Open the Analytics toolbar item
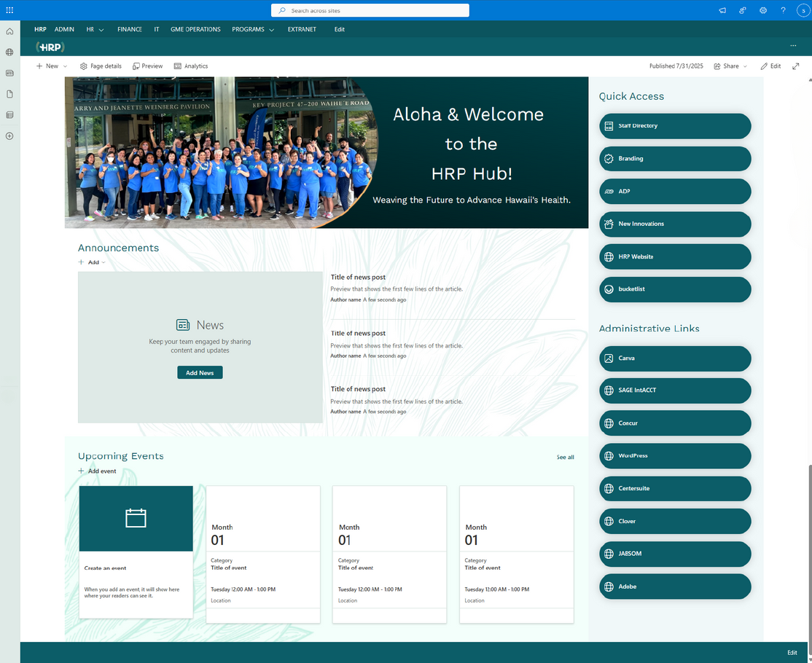The height and width of the screenshot is (663, 812). (191, 66)
